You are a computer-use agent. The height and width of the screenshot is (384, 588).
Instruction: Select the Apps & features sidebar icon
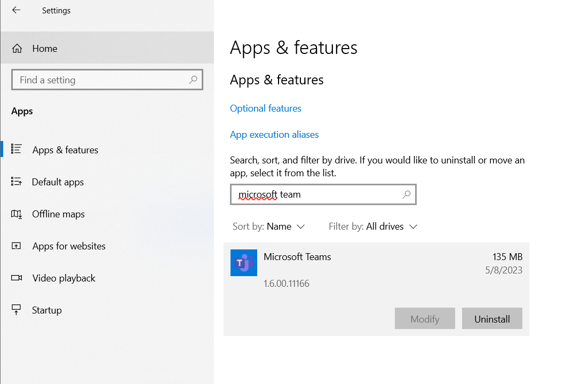pyautogui.click(x=16, y=149)
